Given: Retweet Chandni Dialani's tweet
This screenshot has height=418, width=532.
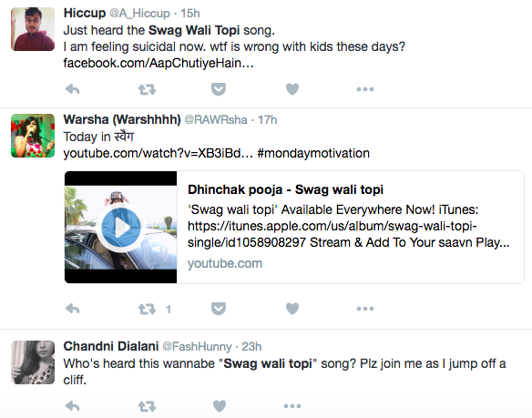Looking at the screenshot, I should 147,406.
